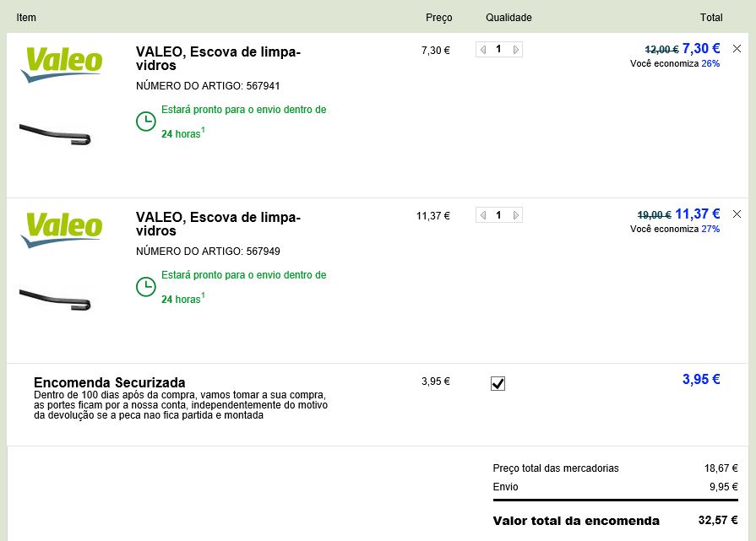This screenshot has width=756, height=541.
Task: Open the first wiper blade product image
Action: pyautogui.click(x=55, y=133)
